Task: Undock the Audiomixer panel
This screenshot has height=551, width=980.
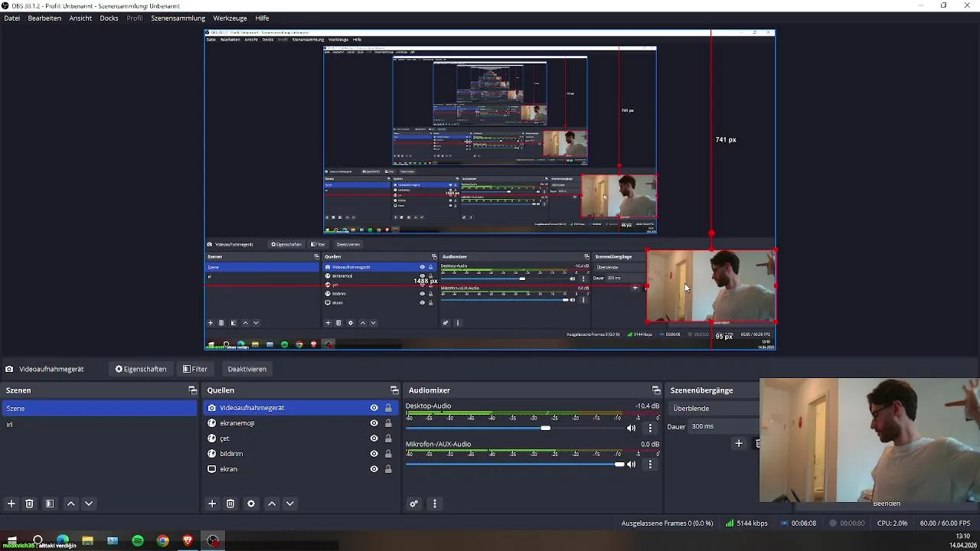Action: point(655,390)
